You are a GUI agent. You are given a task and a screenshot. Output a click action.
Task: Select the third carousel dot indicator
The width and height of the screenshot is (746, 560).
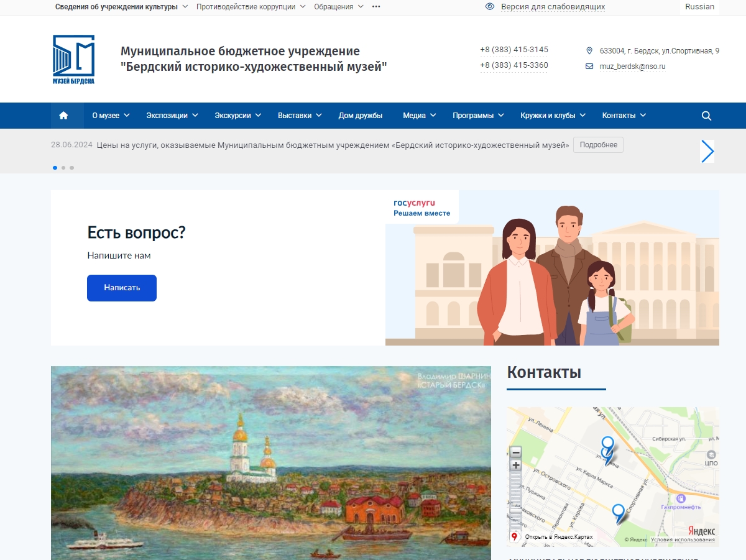click(x=71, y=167)
